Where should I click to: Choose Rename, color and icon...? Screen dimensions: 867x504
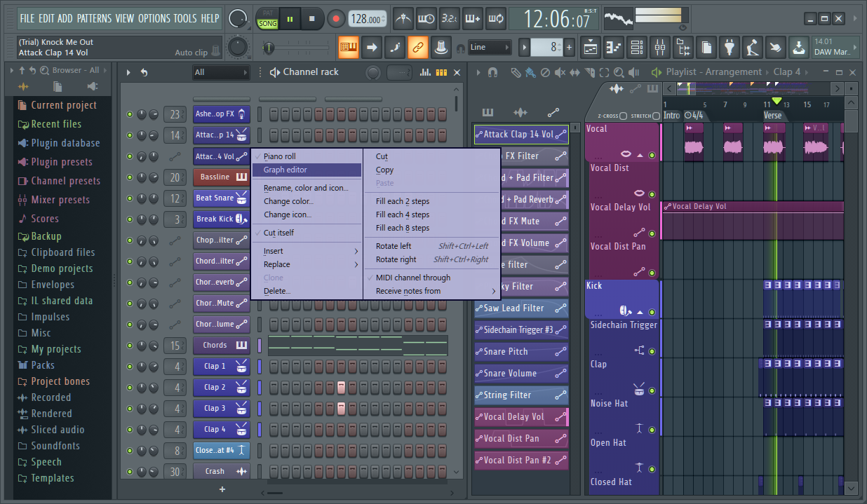point(307,188)
